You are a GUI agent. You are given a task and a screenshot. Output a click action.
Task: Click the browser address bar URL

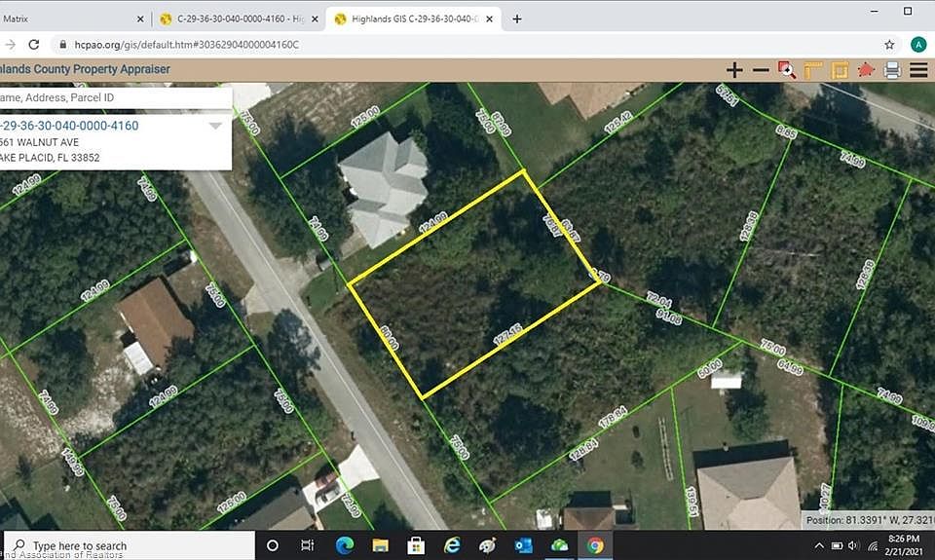[187, 45]
